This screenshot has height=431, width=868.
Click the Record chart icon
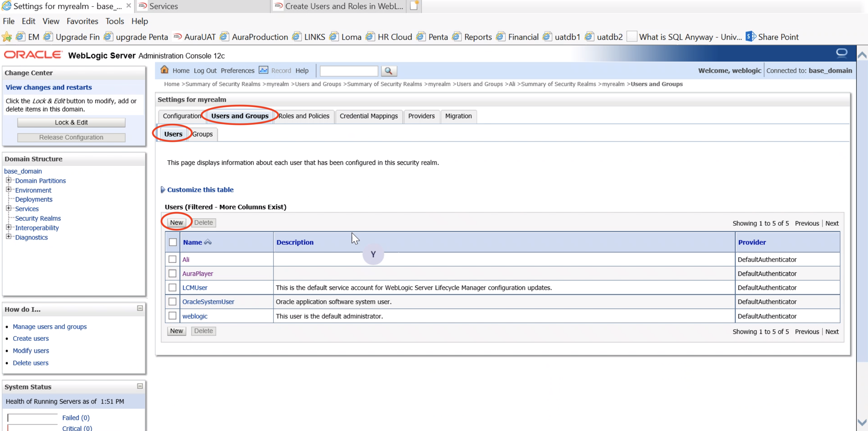click(264, 70)
